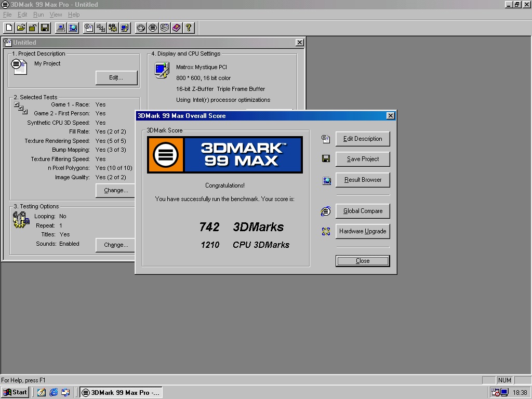This screenshot has height=399, width=532.
Task: Open the Run menu
Action: click(x=38, y=15)
